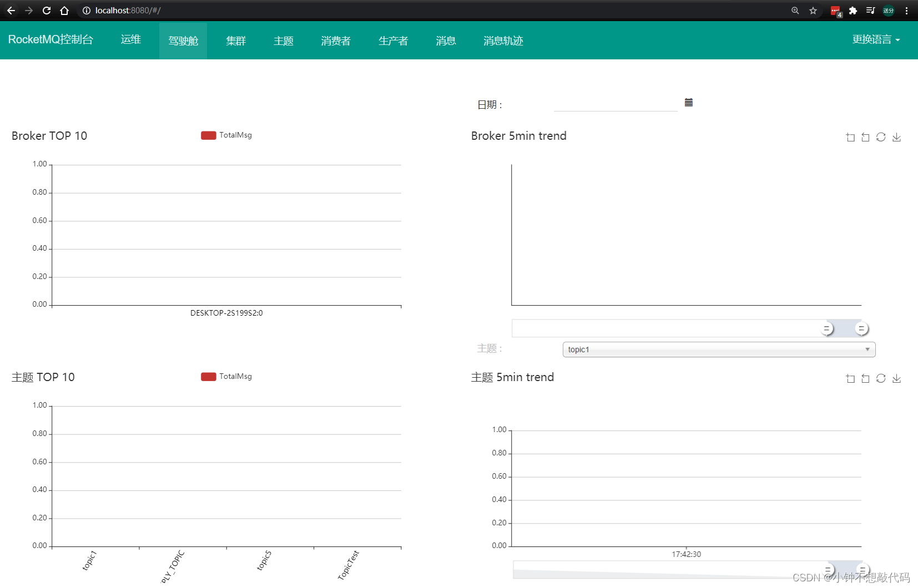Toggle TotalMsg legend on 主题 TOP 10
Image resolution: width=918 pixels, height=588 pixels.
click(x=226, y=377)
